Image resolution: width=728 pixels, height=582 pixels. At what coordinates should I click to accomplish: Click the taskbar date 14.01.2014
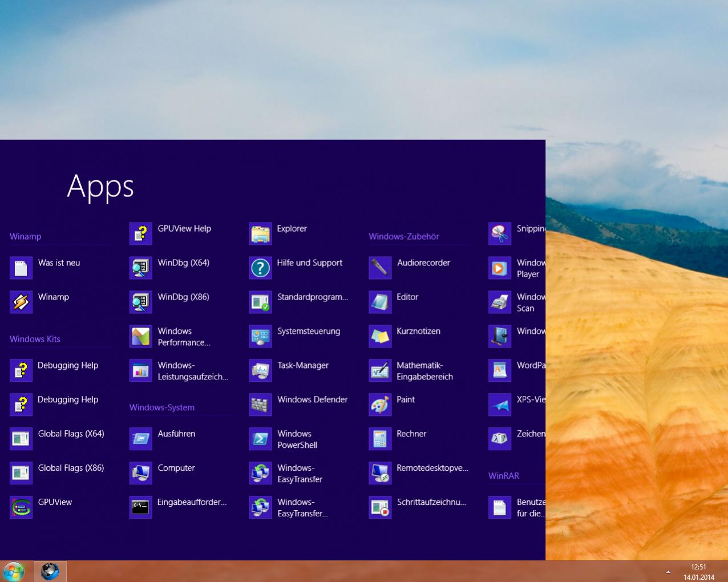pos(699,577)
